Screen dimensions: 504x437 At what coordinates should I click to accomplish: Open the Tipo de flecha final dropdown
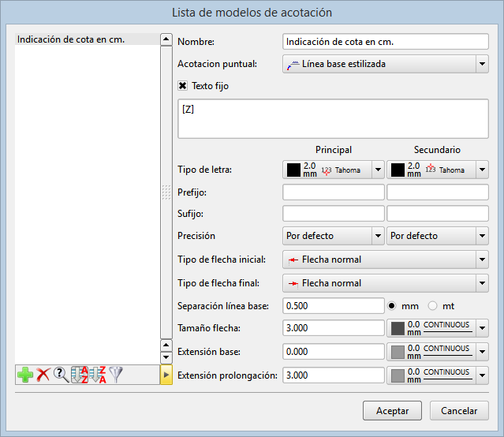tap(386, 283)
